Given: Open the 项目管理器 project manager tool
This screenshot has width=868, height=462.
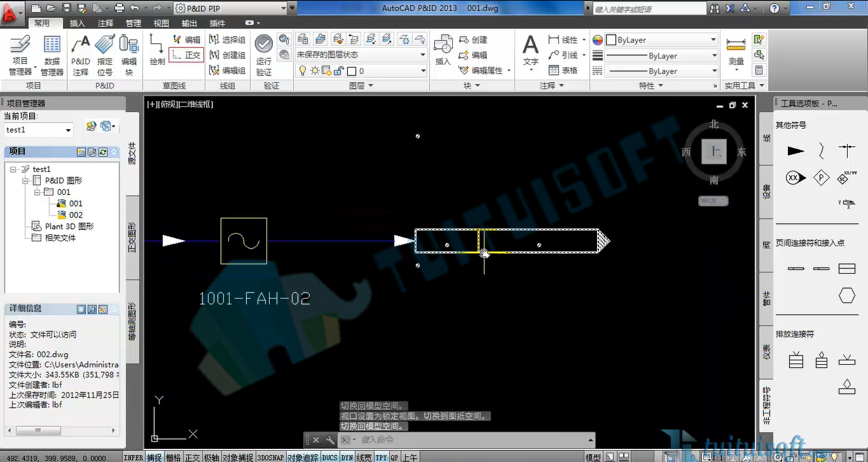Looking at the screenshot, I should click(x=20, y=55).
